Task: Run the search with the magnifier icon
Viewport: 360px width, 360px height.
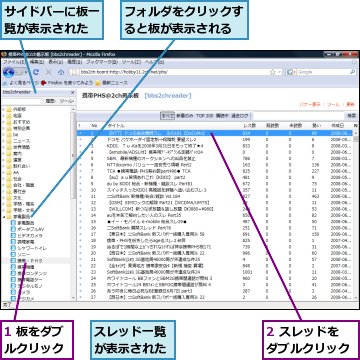Action: coord(352,72)
